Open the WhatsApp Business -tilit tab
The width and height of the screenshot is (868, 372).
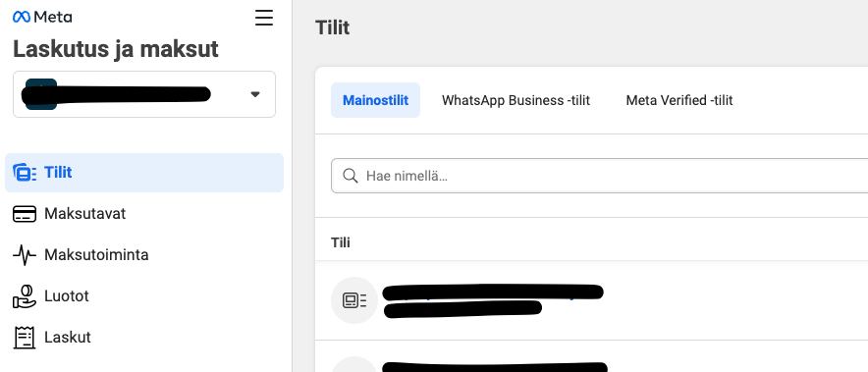coord(515,100)
